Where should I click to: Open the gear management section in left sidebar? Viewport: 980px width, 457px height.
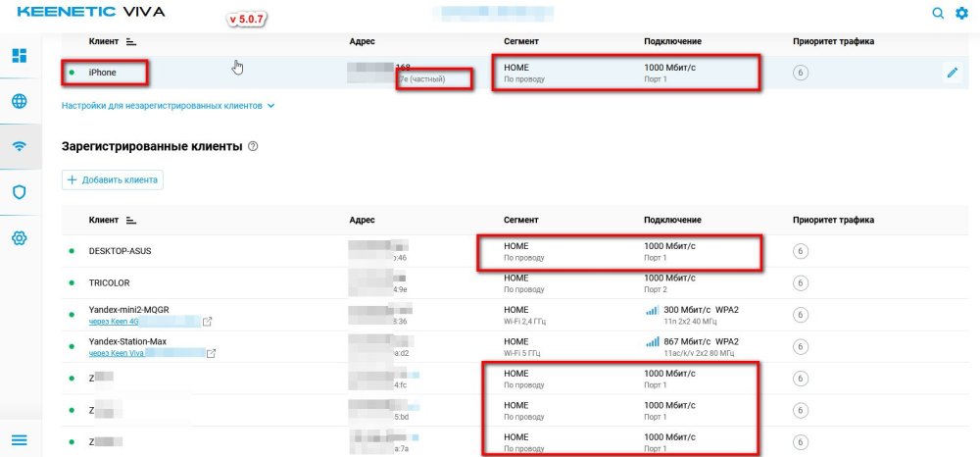click(19, 238)
